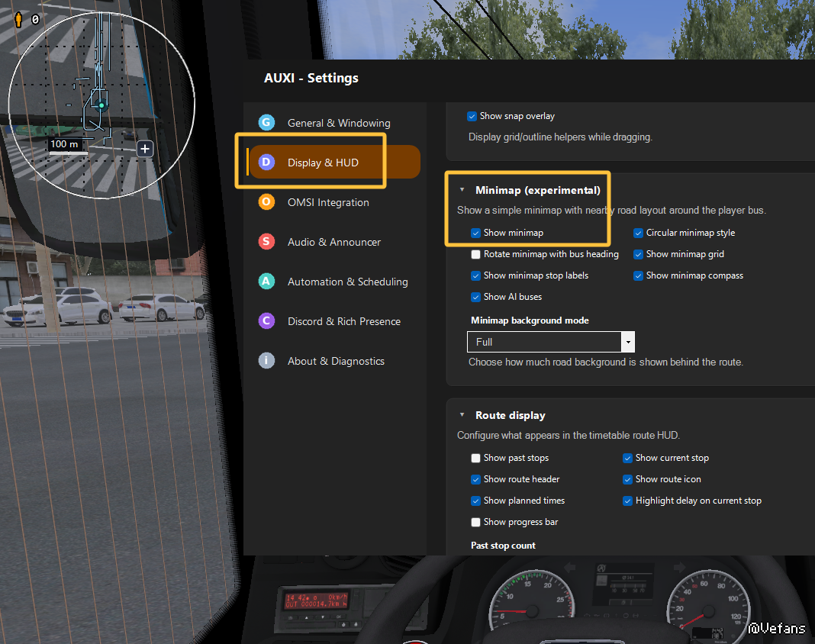Click the green A Automation icon
This screenshot has width=815, height=644.
pyautogui.click(x=266, y=282)
